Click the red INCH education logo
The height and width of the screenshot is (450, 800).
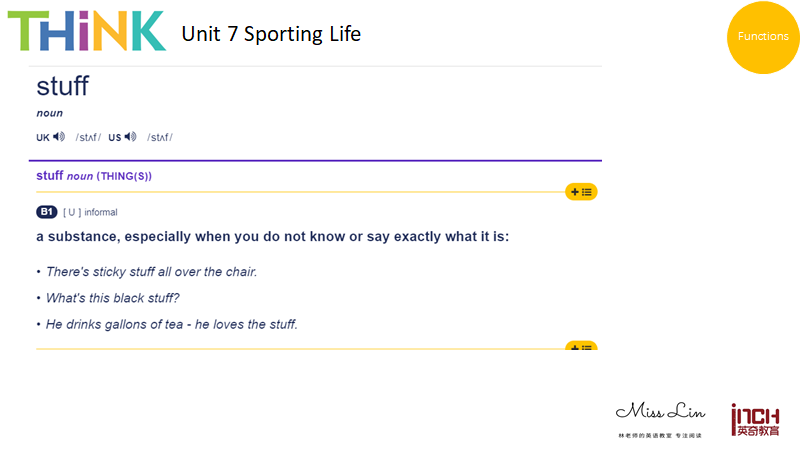click(755, 420)
